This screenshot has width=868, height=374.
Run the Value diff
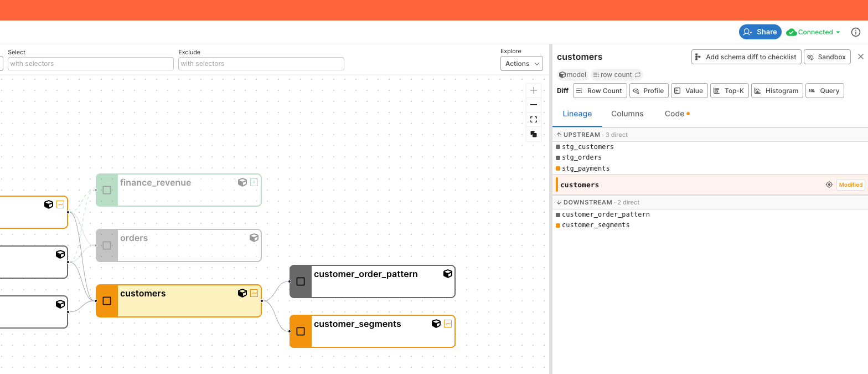689,91
